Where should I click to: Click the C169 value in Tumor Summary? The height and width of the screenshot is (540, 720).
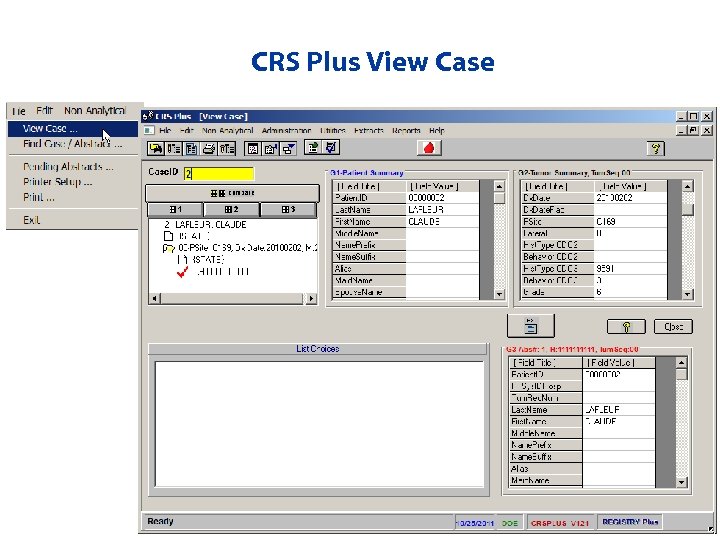click(630, 222)
